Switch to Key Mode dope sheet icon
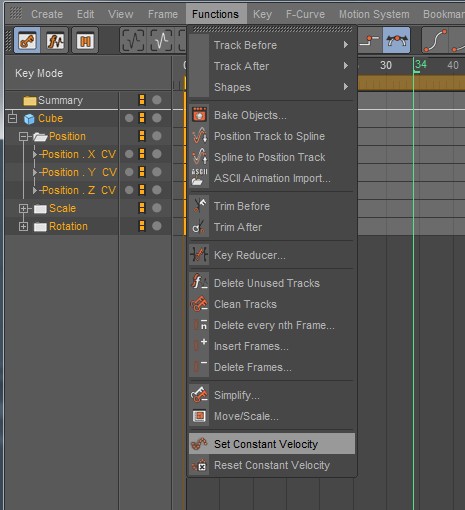 (27, 41)
